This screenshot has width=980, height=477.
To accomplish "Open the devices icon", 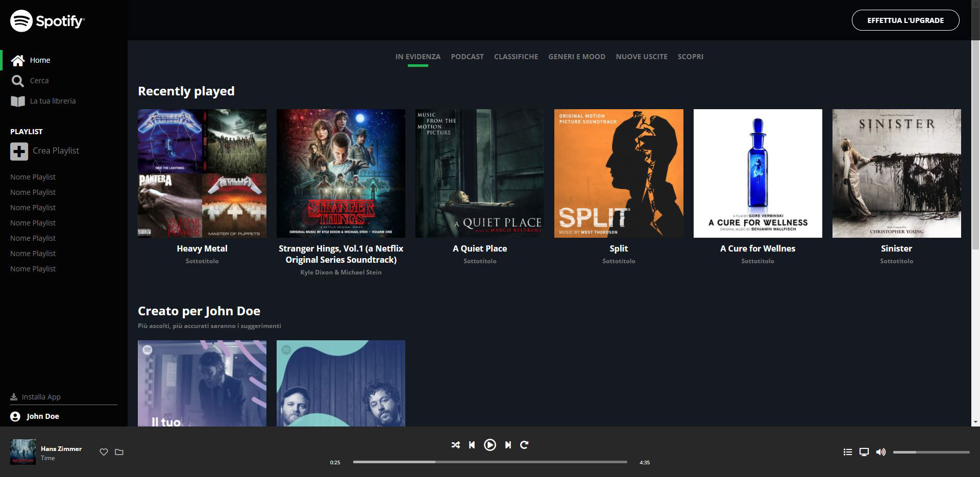I will coord(864,452).
